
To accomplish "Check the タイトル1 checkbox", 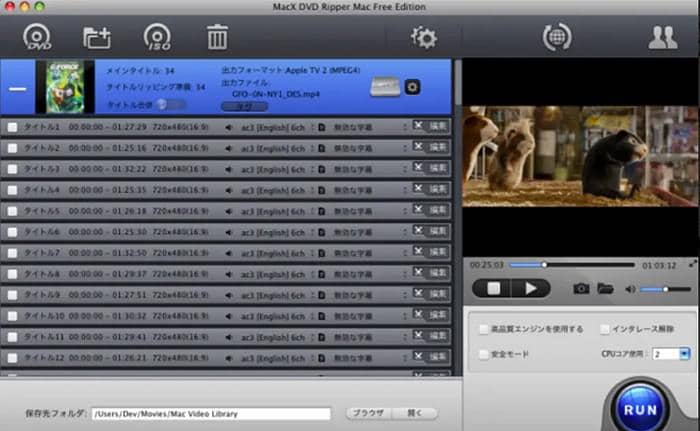I will (x=12, y=127).
